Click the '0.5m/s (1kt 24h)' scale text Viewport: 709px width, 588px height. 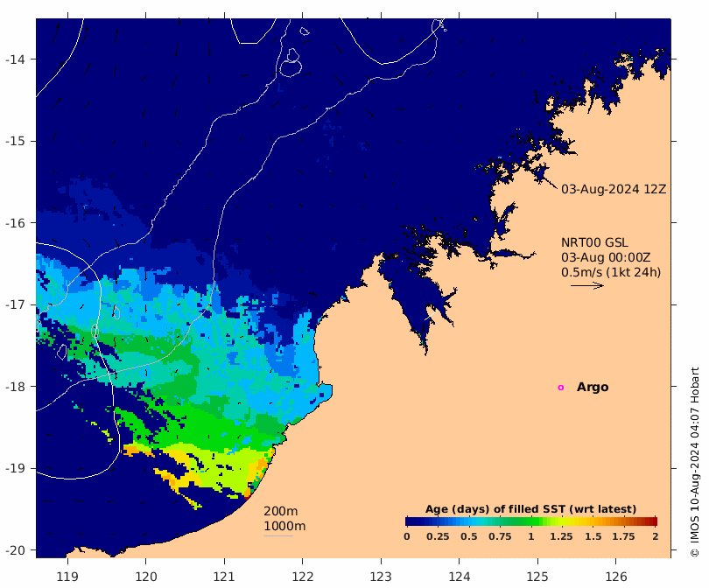click(x=611, y=272)
